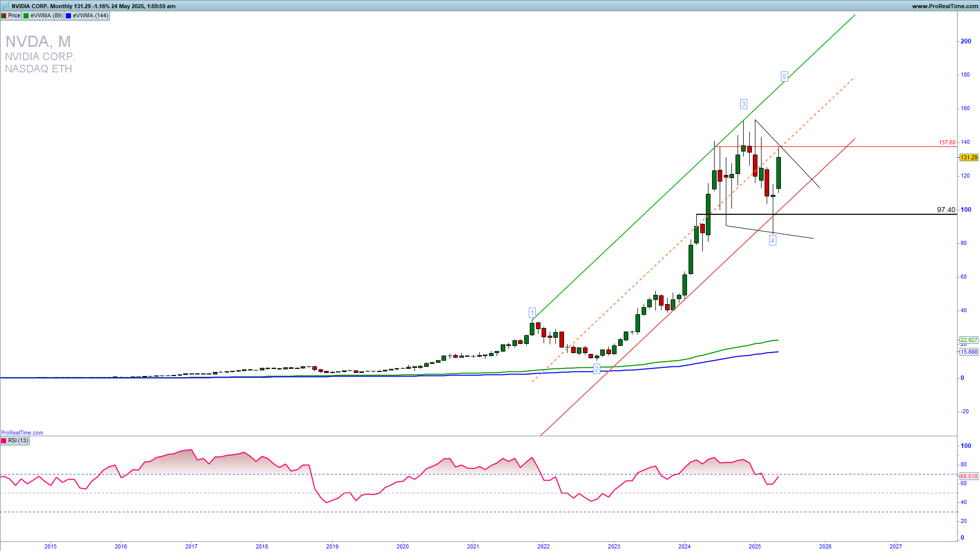This screenshot has width=980, height=551.
Task: Click the 2022 year label on time axis
Action: pos(544,547)
